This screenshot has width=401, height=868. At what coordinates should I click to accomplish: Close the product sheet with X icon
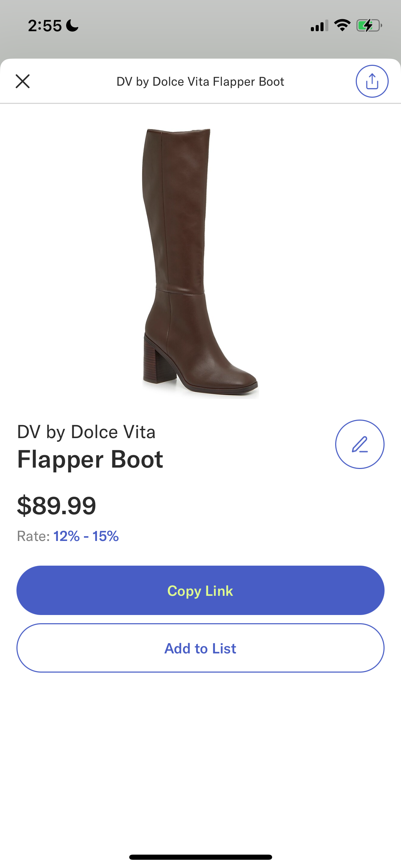click(x=23, y=81)
